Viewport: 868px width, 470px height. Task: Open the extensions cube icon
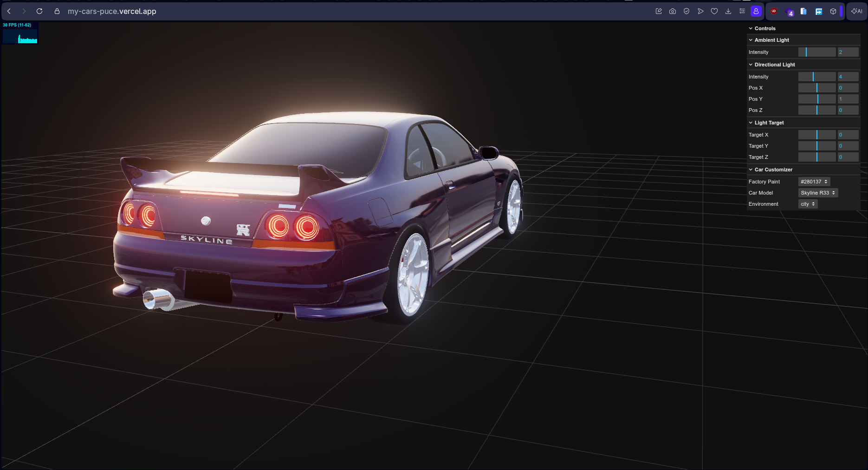click(x=833, y=11)
